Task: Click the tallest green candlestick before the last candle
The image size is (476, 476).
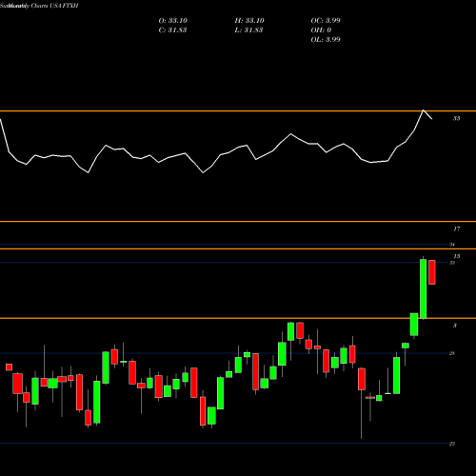Action: [x=423, y=288]
